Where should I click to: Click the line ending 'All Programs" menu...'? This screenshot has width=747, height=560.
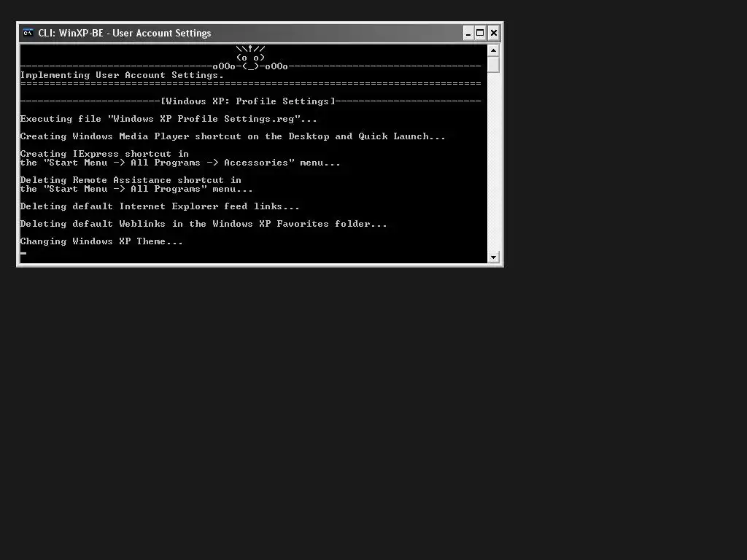(x=136, y=189)
